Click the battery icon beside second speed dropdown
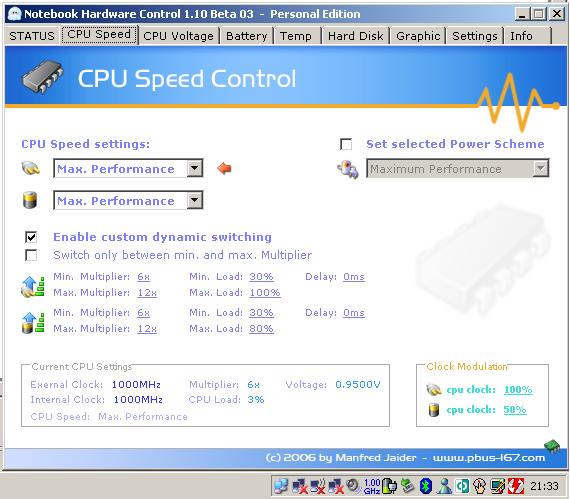 tap(30, 200)
